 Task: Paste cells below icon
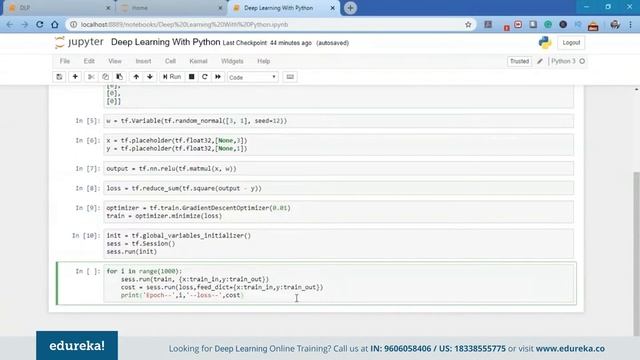coord(119,77)
